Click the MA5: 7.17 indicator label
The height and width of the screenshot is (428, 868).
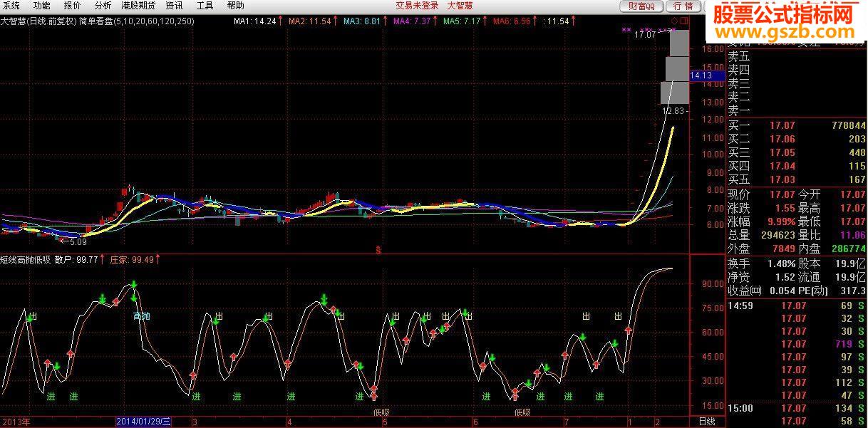coord(462,21)
